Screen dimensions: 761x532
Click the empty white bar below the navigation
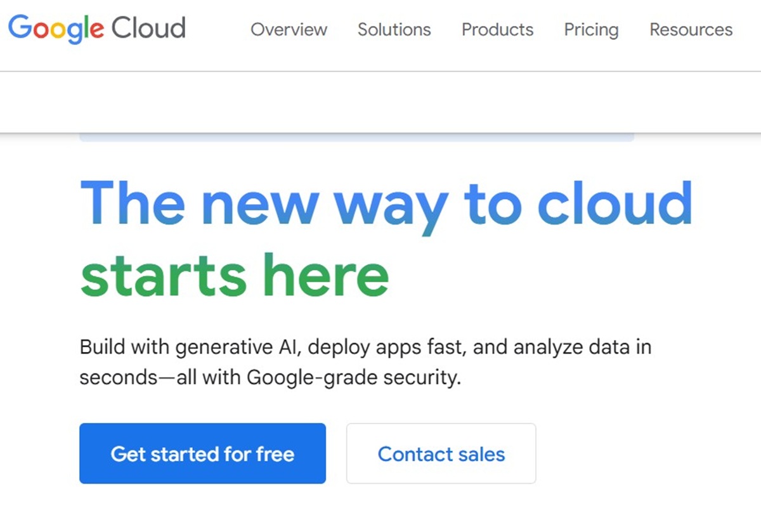[380, 103]
